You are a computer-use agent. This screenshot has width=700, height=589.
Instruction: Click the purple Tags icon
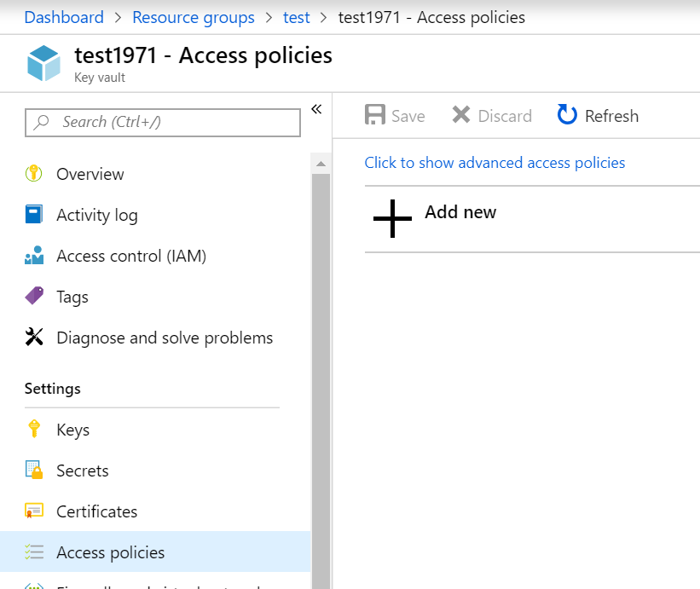pyautogui.click(x=34, y=296)
